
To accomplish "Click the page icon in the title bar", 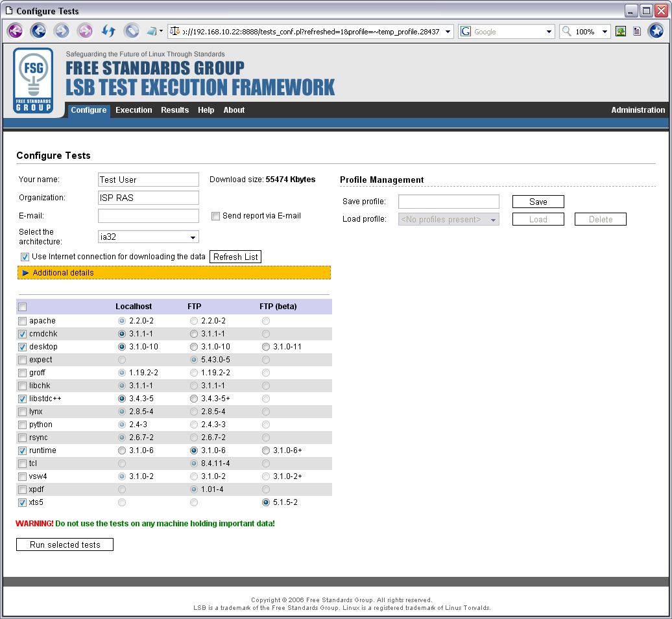I will [x=8, y=10].
